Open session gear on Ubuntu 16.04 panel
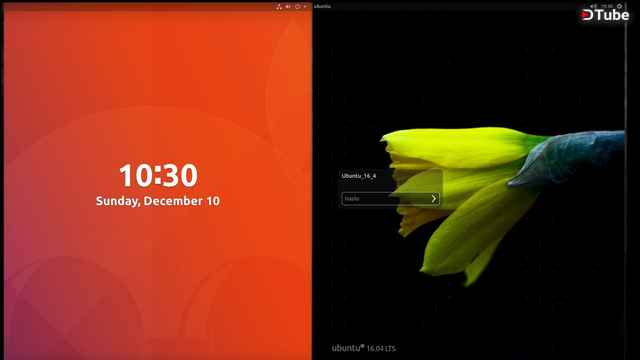 tap(620, 6)
